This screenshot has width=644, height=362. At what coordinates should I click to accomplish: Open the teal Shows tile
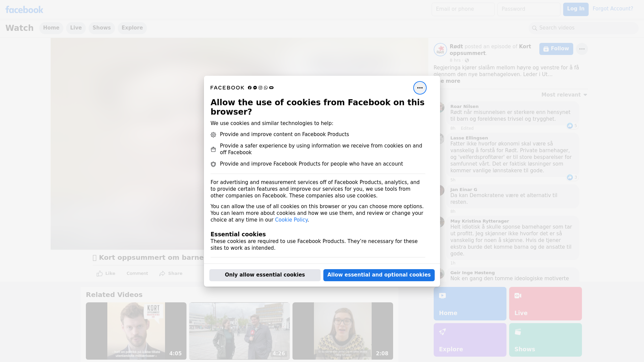click(545, 340)
